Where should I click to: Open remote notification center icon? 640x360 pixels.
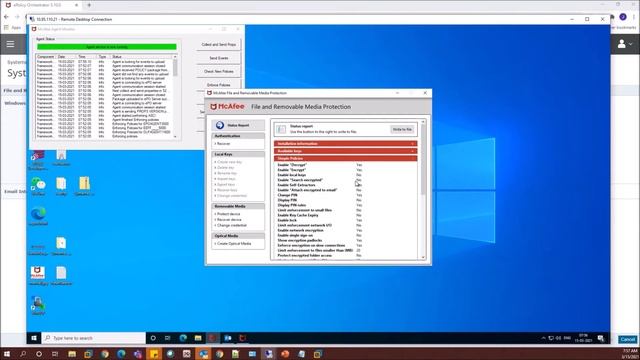tap(601, 338)
